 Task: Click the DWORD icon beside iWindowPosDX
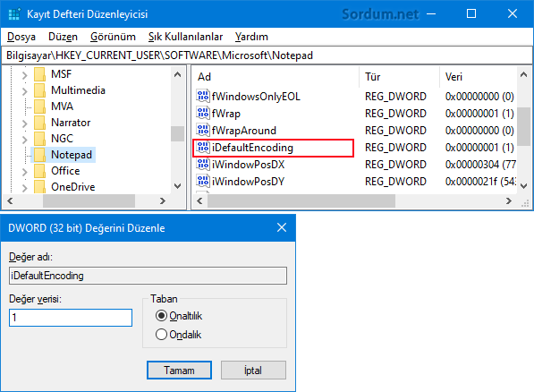click(x=203, y=165)
